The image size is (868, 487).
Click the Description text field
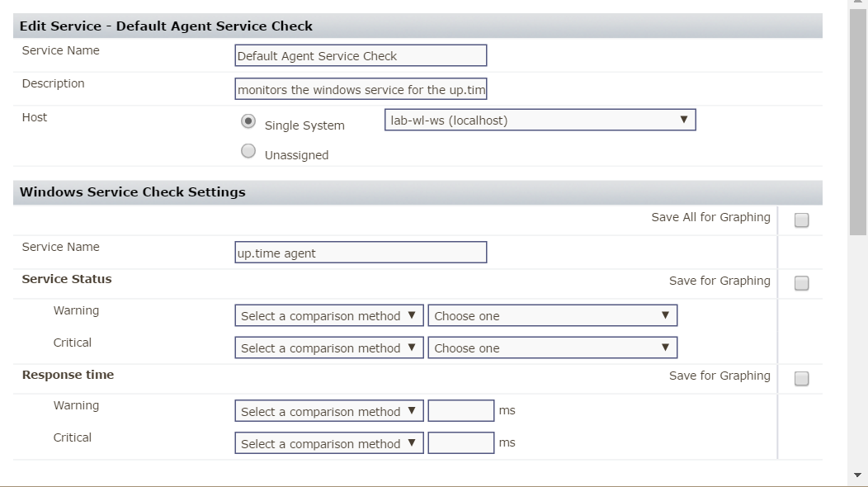(x=361, y=89)
